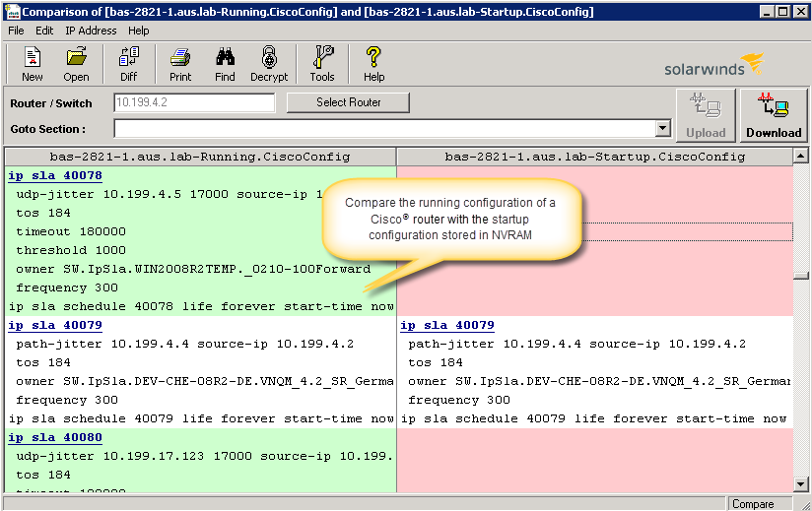Open the File menu
Screen dimensions: 812x511
pos(16,31)
